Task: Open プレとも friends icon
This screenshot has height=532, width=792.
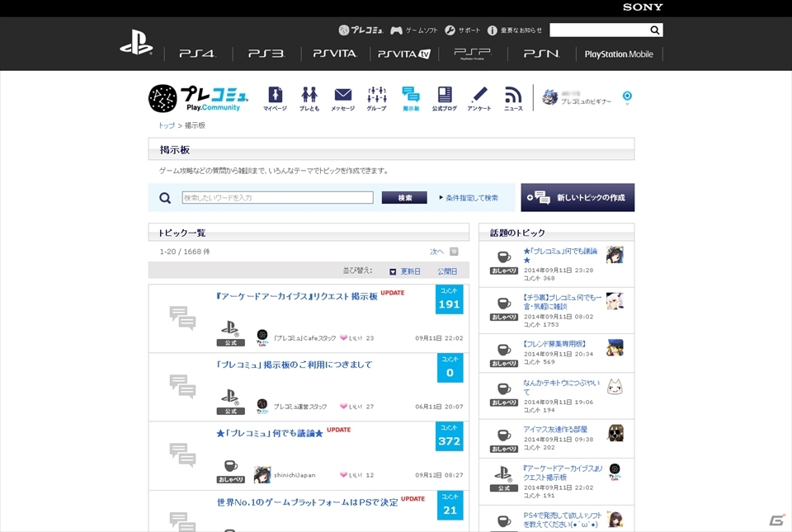Action: [309, 98]
